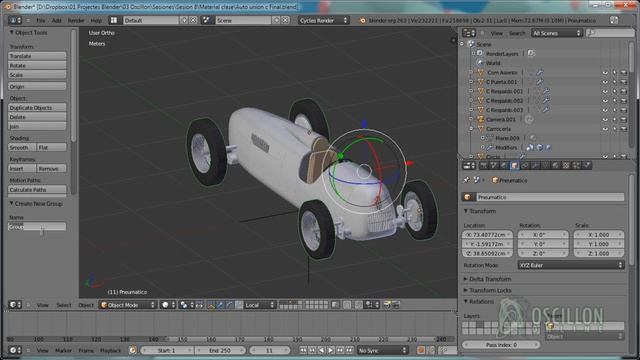Click Duplicate Objects button
Image resolution: width=640 pixels, height=360 pixels.
coord(37,108)
